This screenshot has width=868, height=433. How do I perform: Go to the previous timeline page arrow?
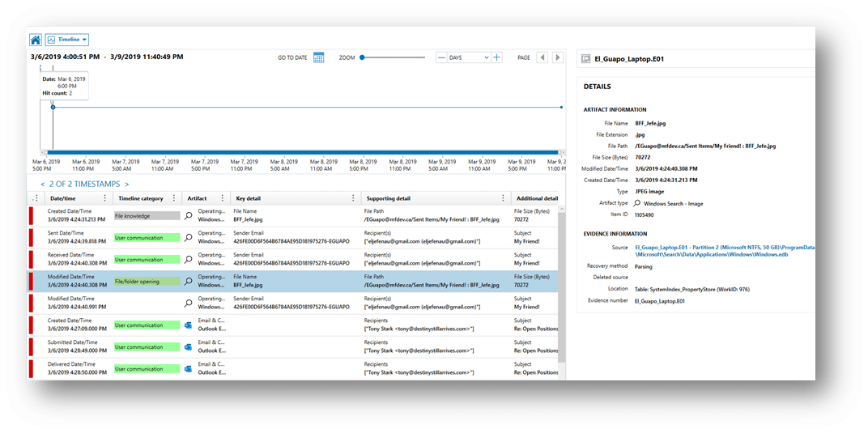tap(542, 57)
